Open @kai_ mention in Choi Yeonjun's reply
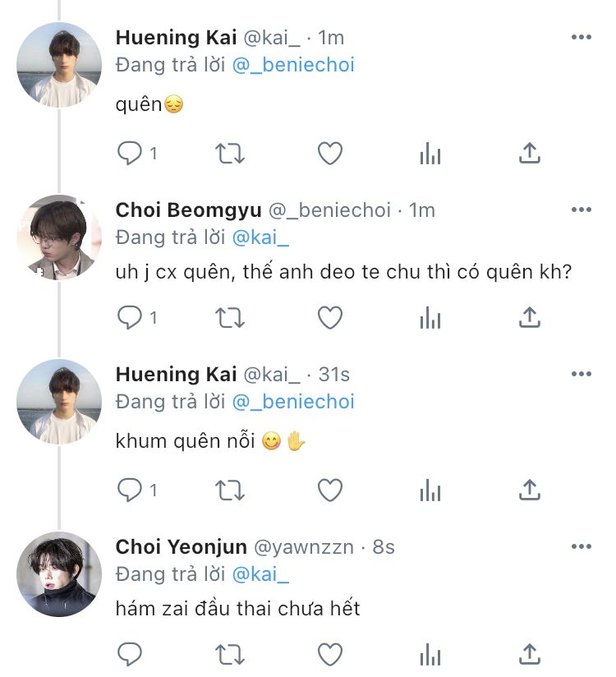 pyautogui.click(x=260, y=574)
